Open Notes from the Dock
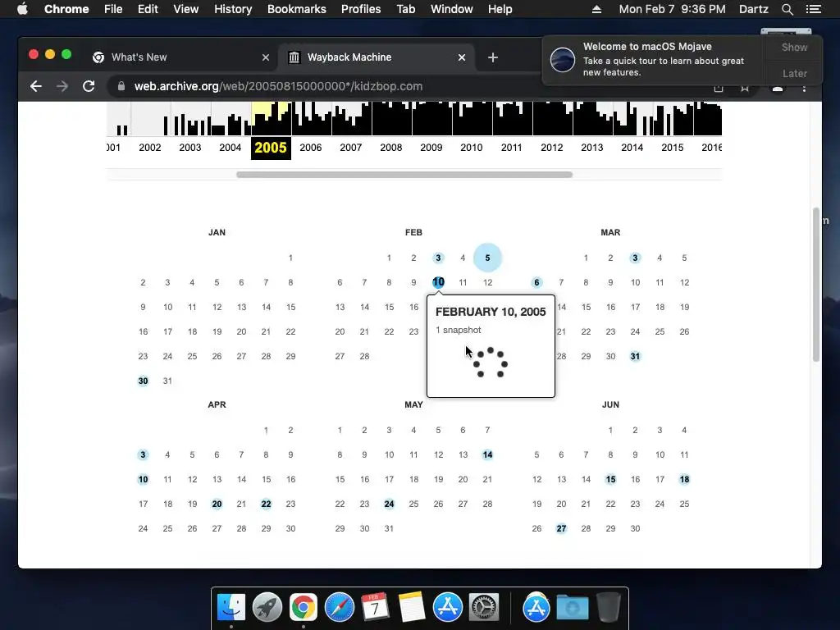840x630 pixels. (412, 607)
